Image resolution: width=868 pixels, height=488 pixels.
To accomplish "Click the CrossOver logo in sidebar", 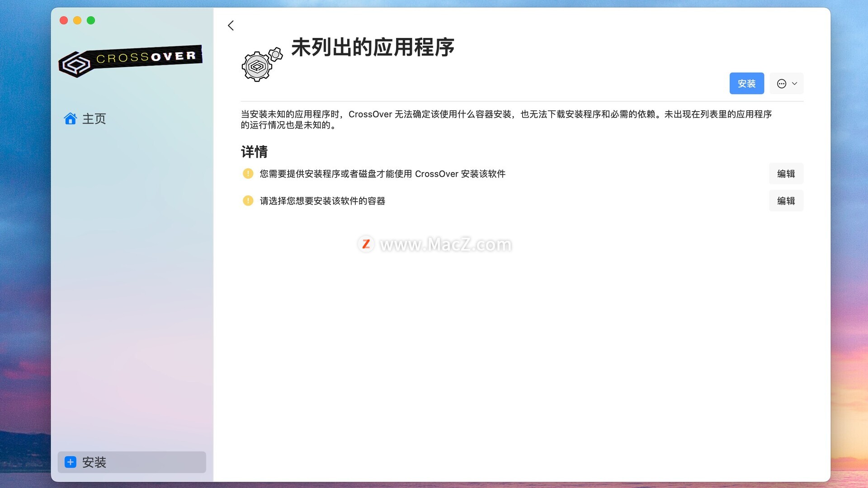I will 130,61.
